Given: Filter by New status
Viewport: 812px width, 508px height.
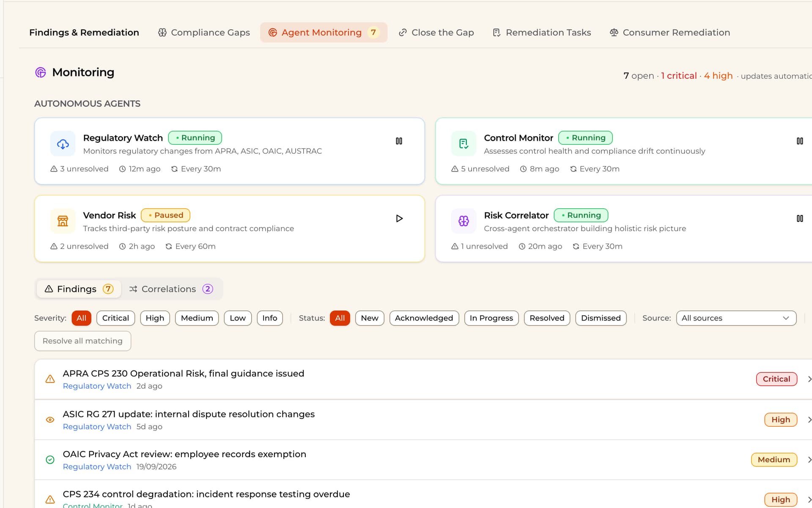Looking at the screenshot, I should tap(370, 318).
